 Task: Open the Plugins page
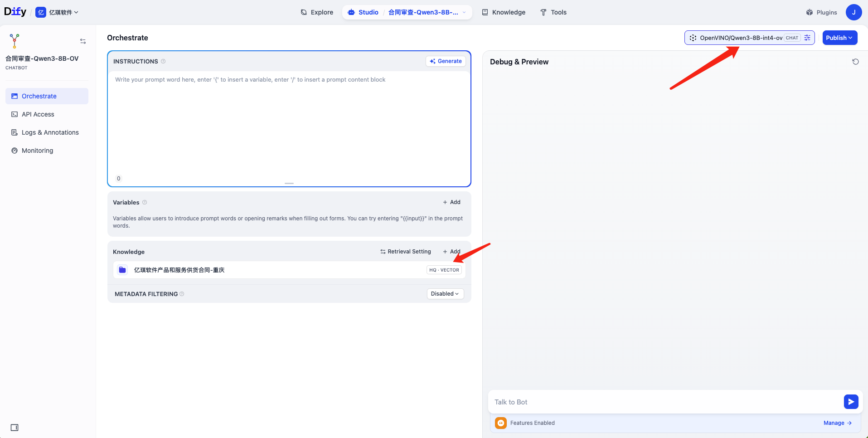click(x=821, y=12)
